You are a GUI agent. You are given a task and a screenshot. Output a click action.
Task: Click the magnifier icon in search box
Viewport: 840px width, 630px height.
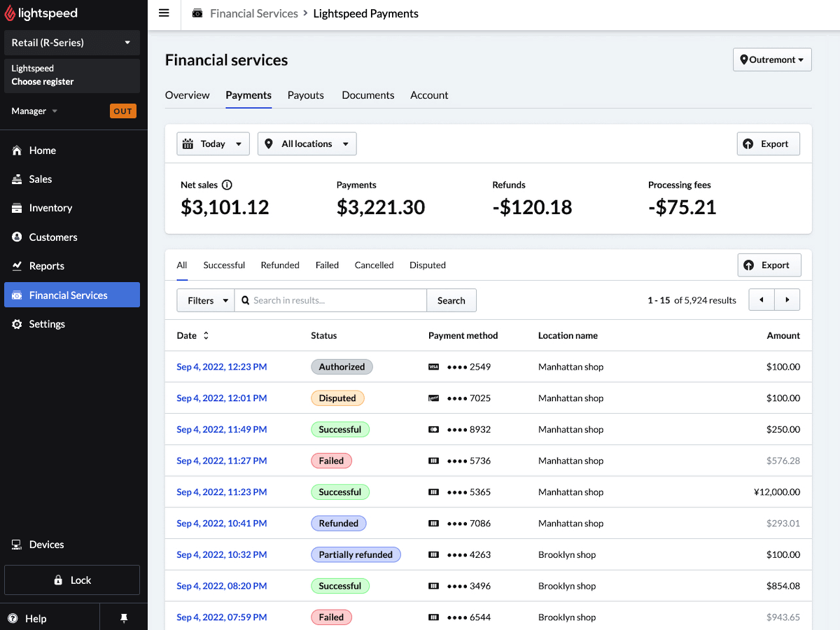tap(245, 300)
